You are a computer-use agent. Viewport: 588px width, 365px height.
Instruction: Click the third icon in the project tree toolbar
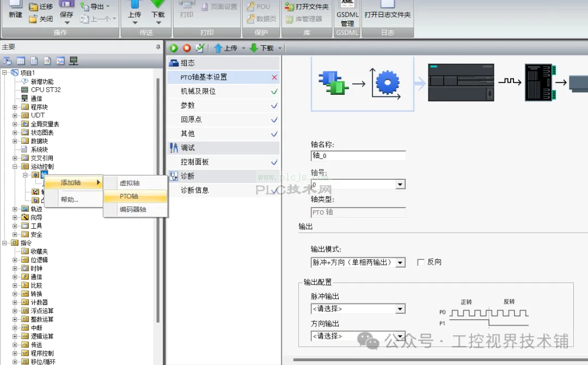[x=34, y=61]
